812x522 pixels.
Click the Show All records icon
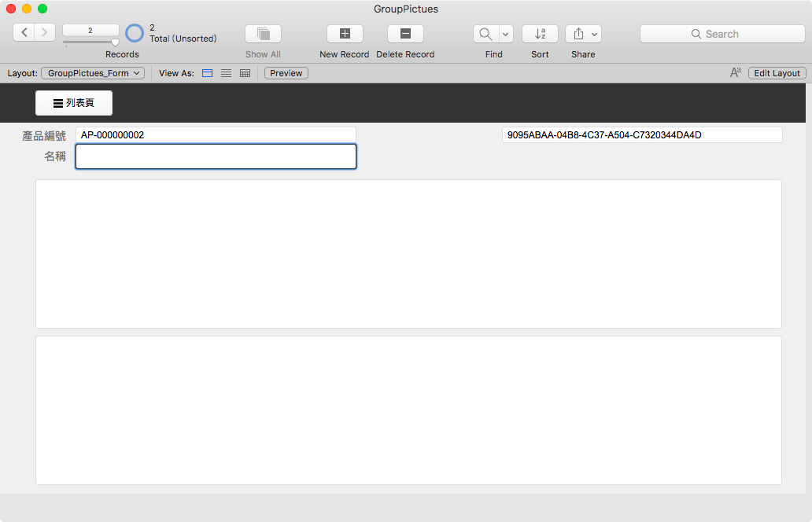[263, 34]
